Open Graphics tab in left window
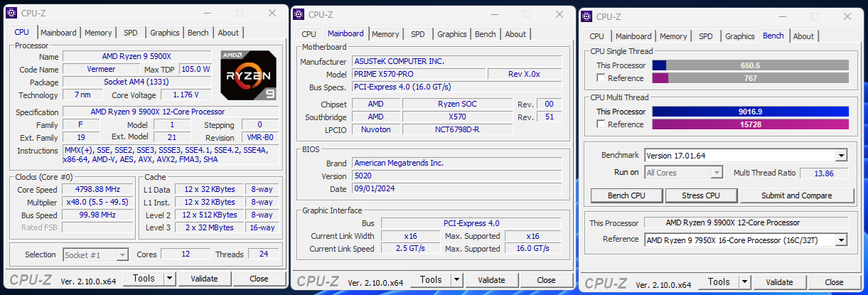Image resolution: width=868 pixels, height=295 pixels. (x=165, y=33)
